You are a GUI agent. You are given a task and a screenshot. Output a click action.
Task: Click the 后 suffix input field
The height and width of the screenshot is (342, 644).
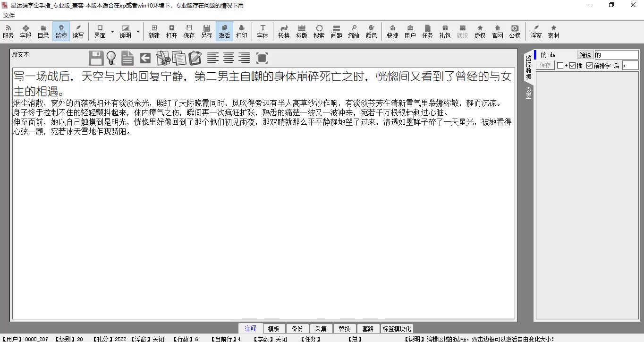pyautogui.click(x=630, y=66)
